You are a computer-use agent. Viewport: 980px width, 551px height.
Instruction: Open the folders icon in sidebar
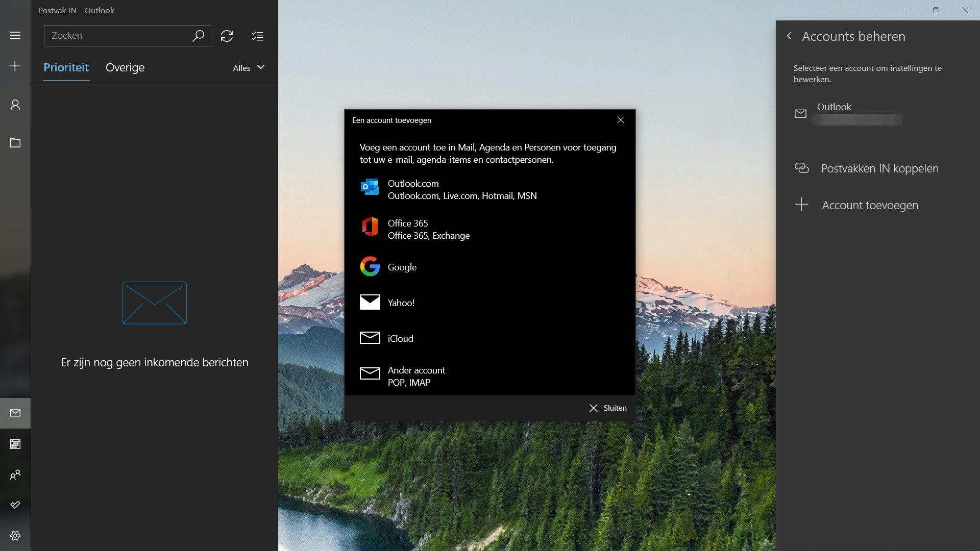(15, 143)
